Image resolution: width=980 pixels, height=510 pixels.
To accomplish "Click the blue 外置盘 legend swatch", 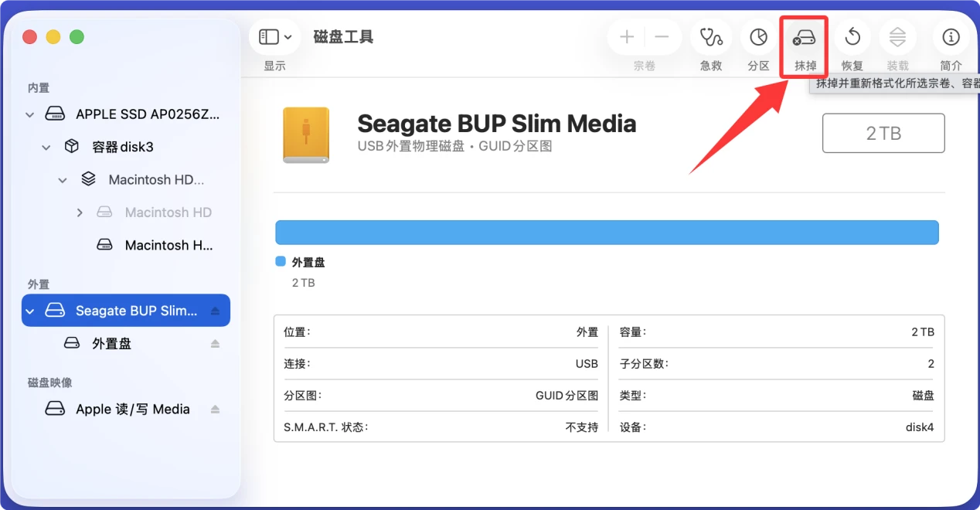I will coord(281,262).
